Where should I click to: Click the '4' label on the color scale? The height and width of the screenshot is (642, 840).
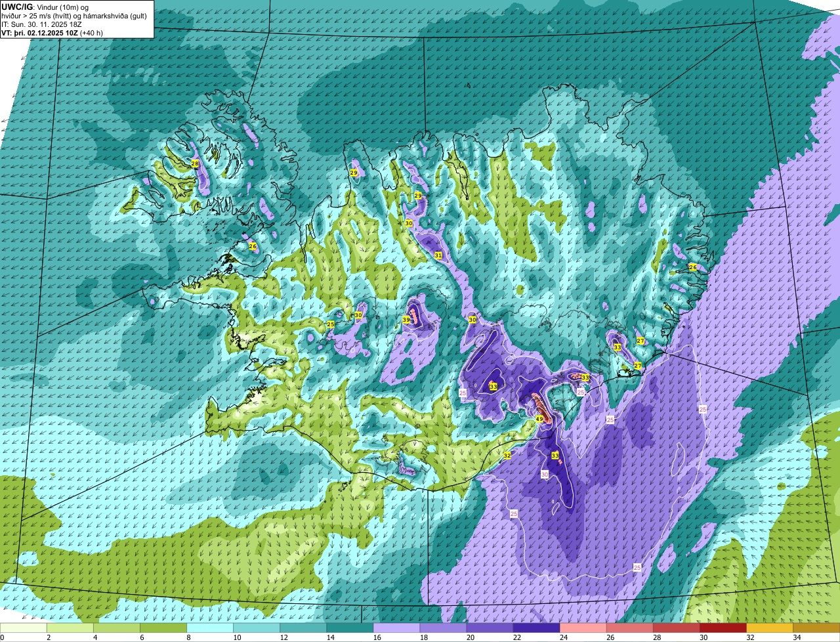point(95,637)
